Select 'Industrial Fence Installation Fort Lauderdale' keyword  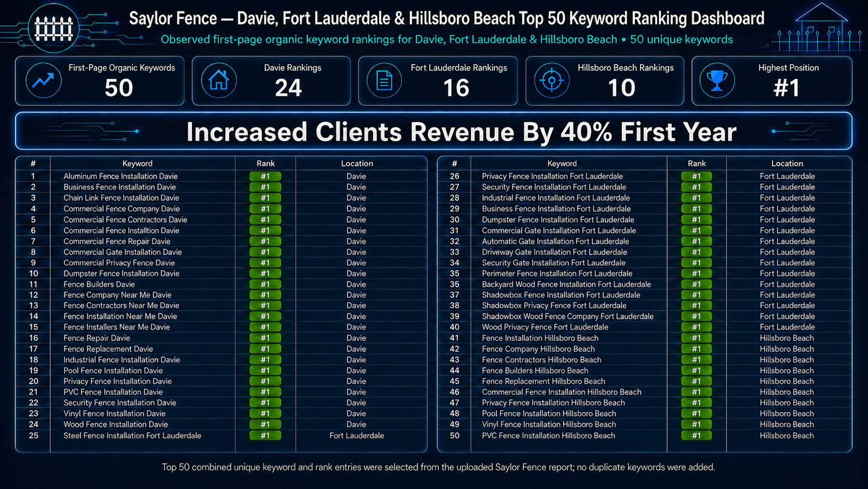pos(556,198)
